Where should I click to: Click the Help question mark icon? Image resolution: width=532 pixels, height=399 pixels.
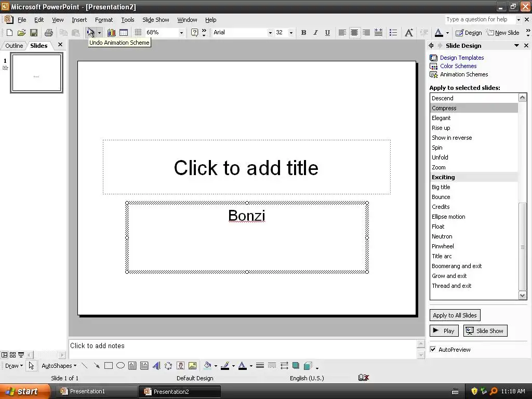[194, 33]
